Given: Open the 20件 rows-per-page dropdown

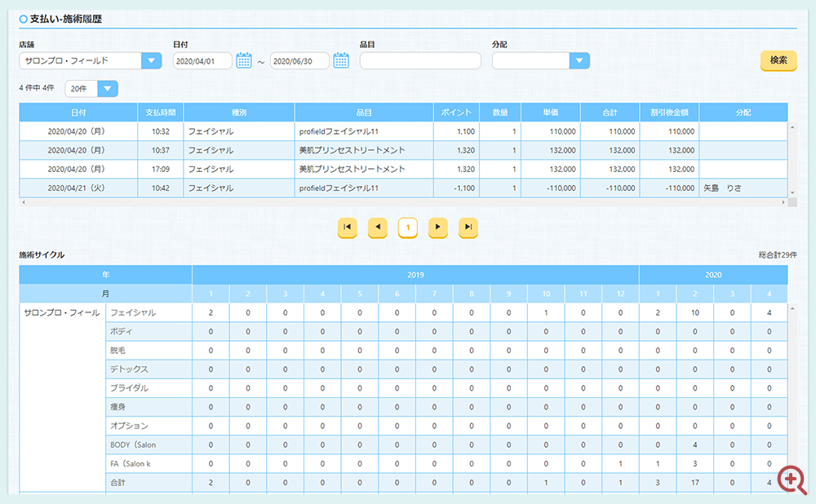Looking at the screenshot, I should click(108, 88).
